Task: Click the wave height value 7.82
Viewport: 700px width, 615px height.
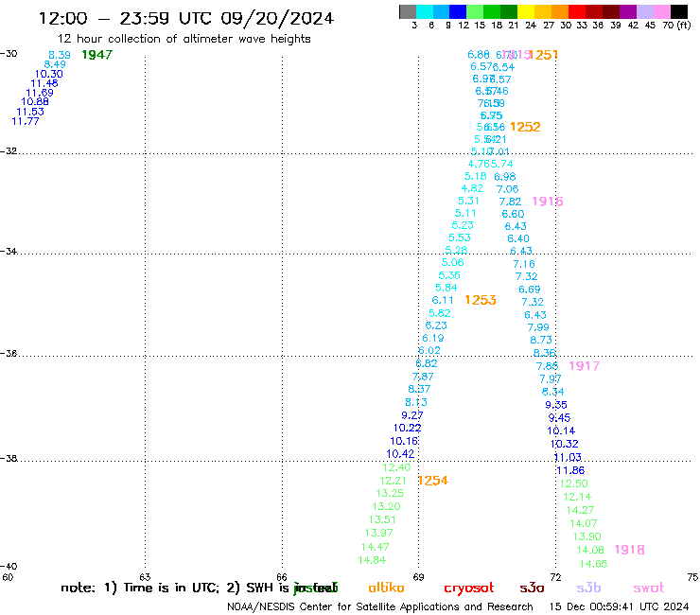Action: [510, 202]
